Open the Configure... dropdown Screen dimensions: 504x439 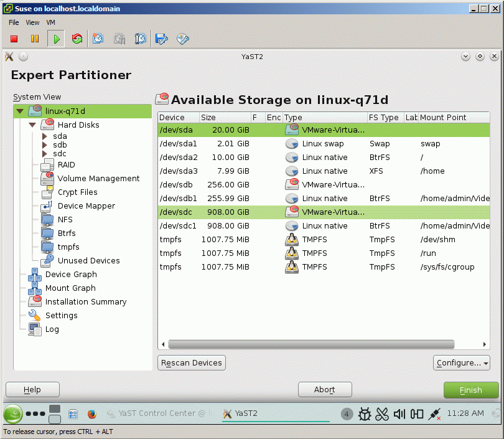point(462,363)
